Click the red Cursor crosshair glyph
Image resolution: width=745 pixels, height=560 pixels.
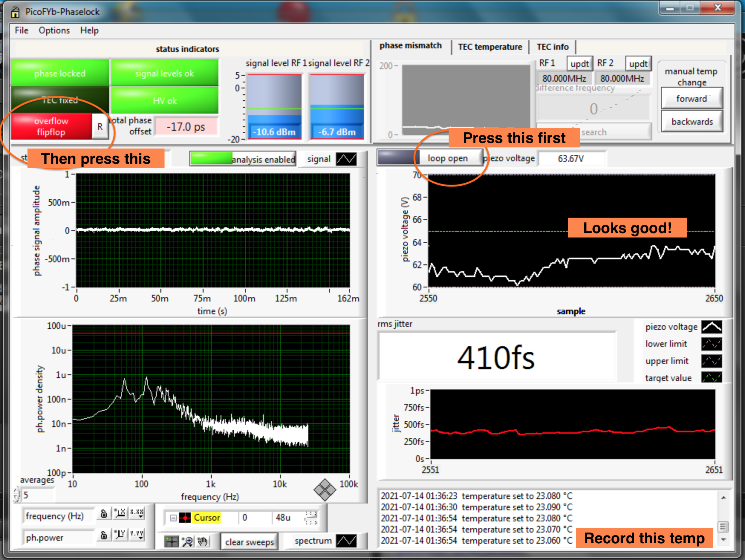click(x=185, y=518)
